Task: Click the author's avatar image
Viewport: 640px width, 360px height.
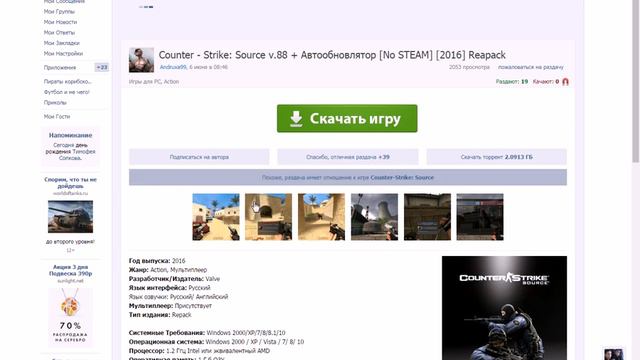Action: [141, 60]
